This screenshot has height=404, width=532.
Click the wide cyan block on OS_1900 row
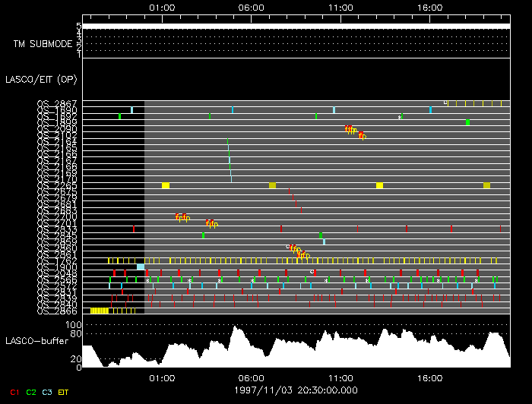click(141, 267)
